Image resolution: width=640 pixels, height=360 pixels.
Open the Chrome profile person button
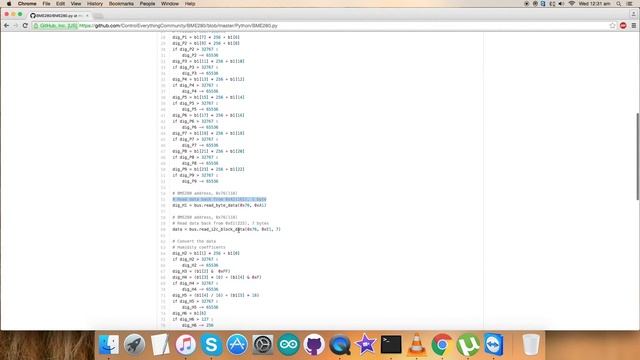(x=633, y=14)
